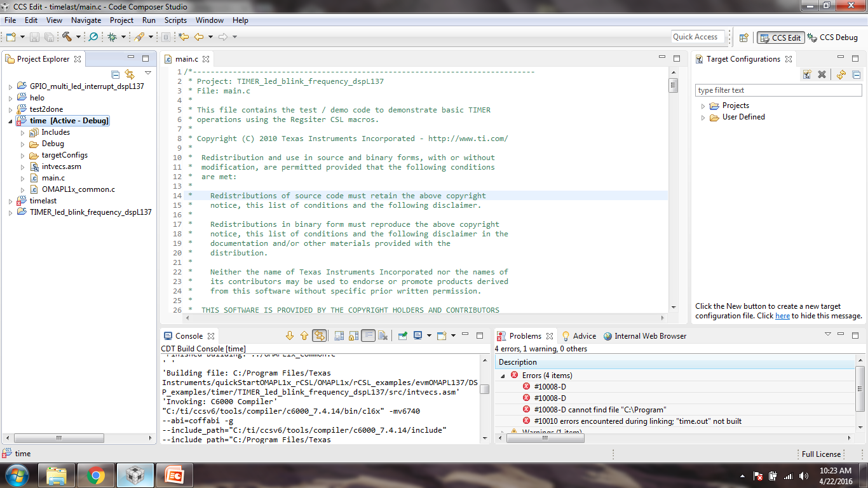This screenshot has height=488, width=868.
Task: Click the New project toolbar icon
Action: click(x=11, y=37)
